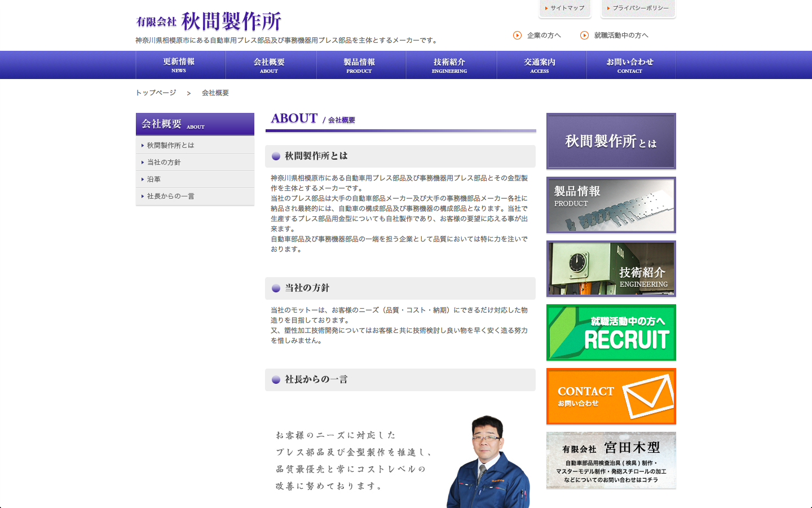Click the 社長からの一言 section heading

(x=400, y=380)
